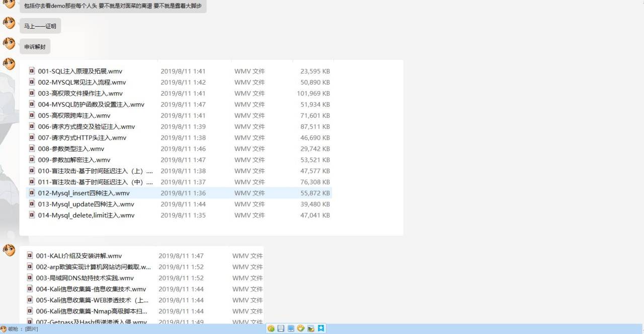Click the document icon right of the green smiley
The image size is (644, 334).
(281, 328)
